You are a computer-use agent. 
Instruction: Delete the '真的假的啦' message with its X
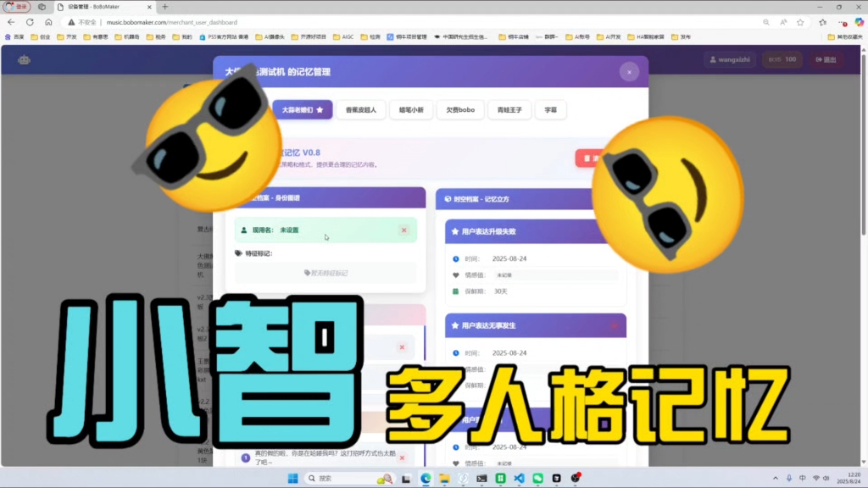click(x=402, y=457)
